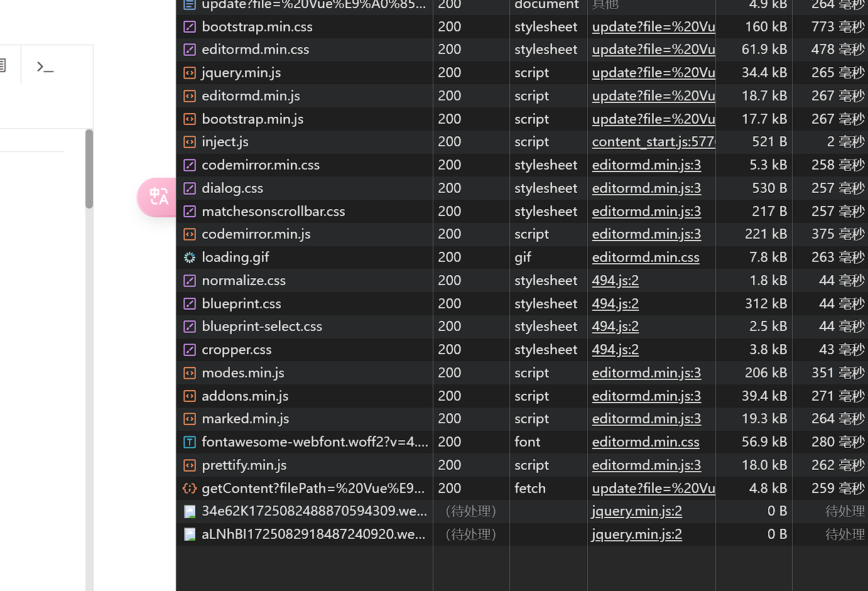This screenshot has width=868, height=591.
Task: Click the font icon beside fontawesome-webfont.woff2
Action: (x=190, y=442)
